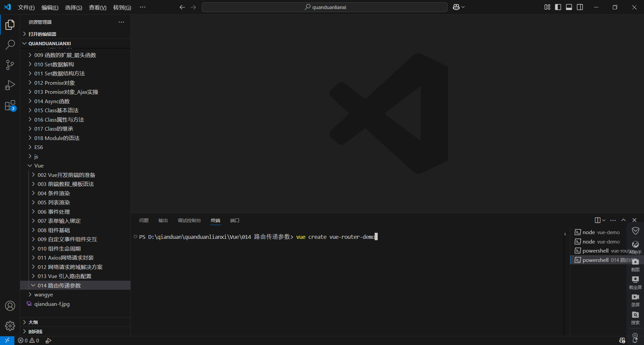Navigate back with the left arrow
This screenshot has height=345, width=644.
click(182, 7)
